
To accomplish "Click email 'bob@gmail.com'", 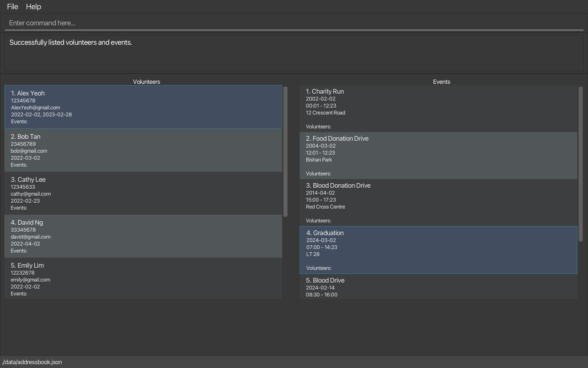I will (x=29, y=151).
